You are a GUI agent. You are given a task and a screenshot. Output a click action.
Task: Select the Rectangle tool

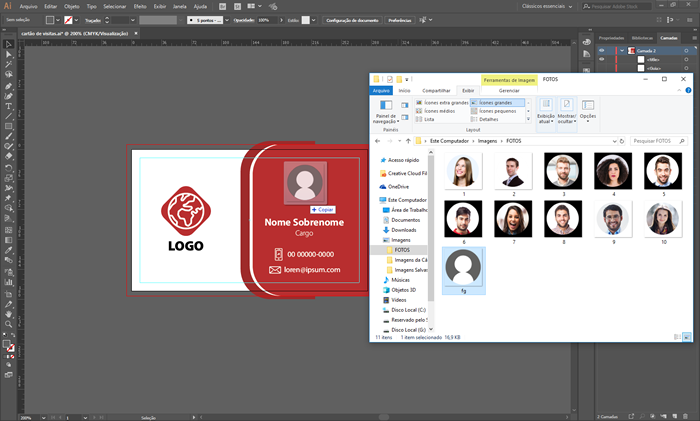point(8,126)
